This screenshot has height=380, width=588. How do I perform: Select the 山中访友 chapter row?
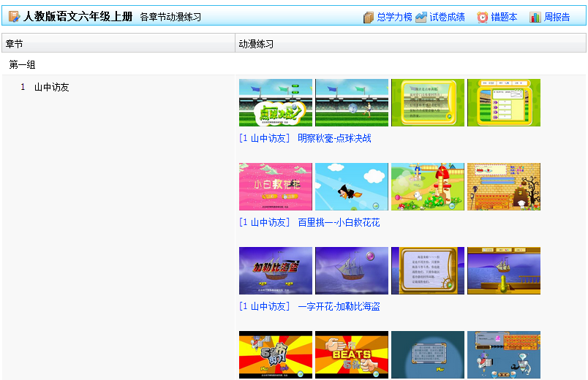51,87
